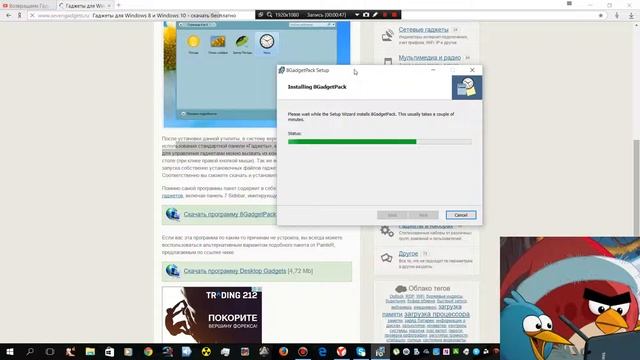Click the 1920x1080 resolution label in the recorder bar
Viewport: 640px width, 360px height.
click(x=287, y=15)
